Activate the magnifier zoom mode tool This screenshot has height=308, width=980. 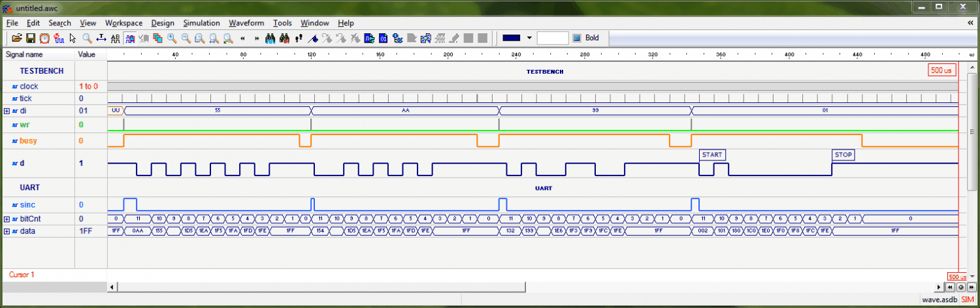(87, 38)
